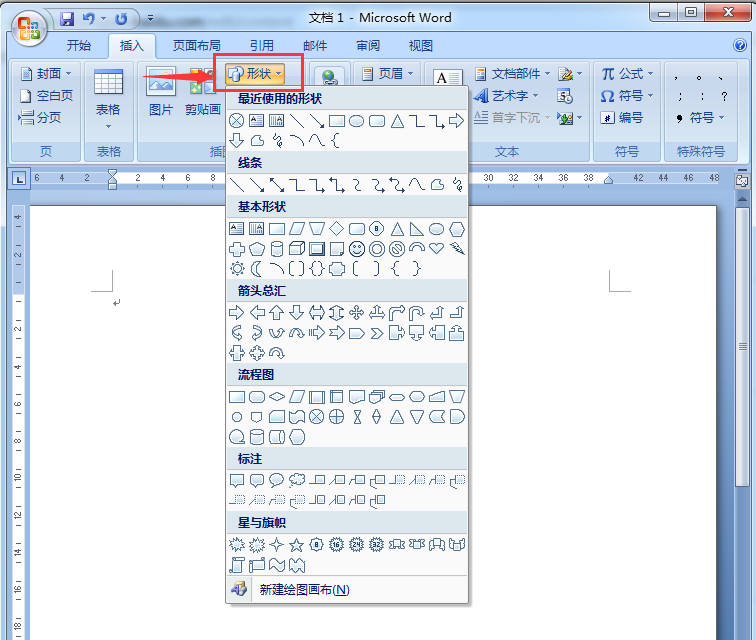Pick the flowchart magnetic disk cylinder shape
Viewport: 756px width, 640px height.
coord(256,437)
